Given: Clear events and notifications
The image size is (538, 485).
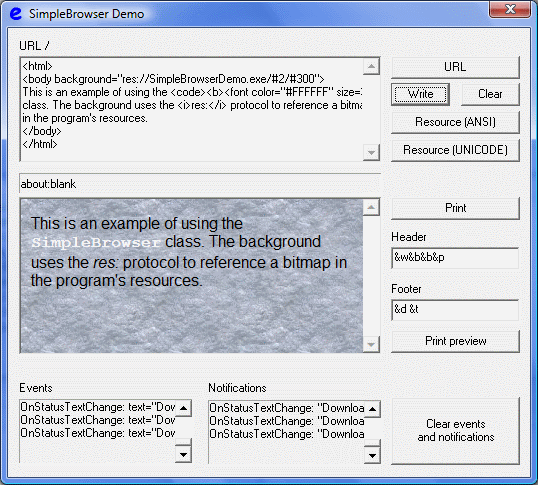Looking at the screenshot, I should click(455, 431).
